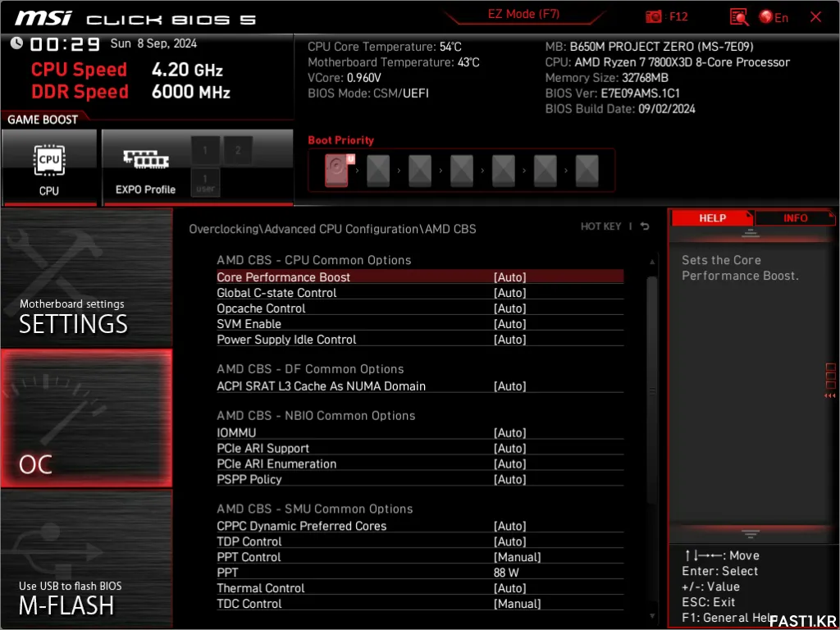Open the OC overclocking section

(x=86, y=418)
